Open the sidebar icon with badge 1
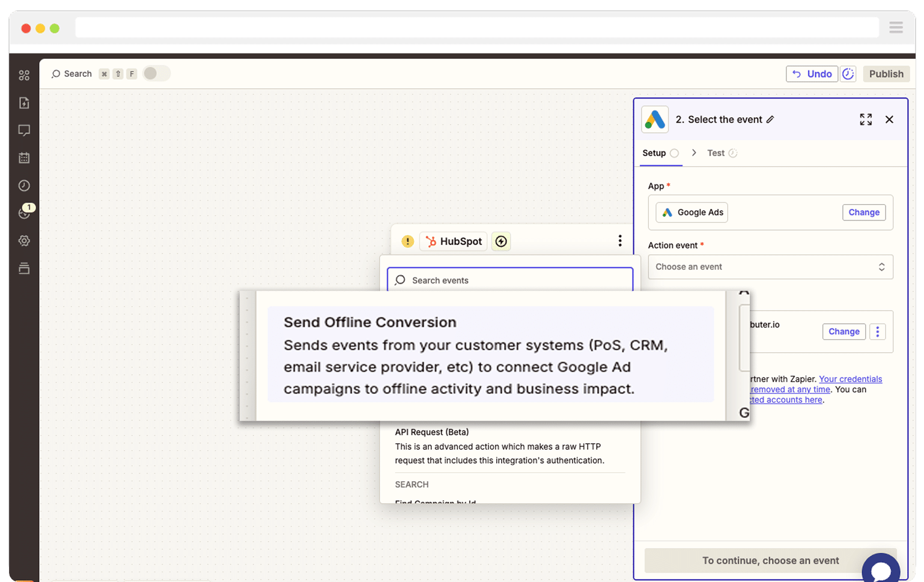Image resolution: width=924 pixels, height=582 pixels. click(x=25, y=212)
